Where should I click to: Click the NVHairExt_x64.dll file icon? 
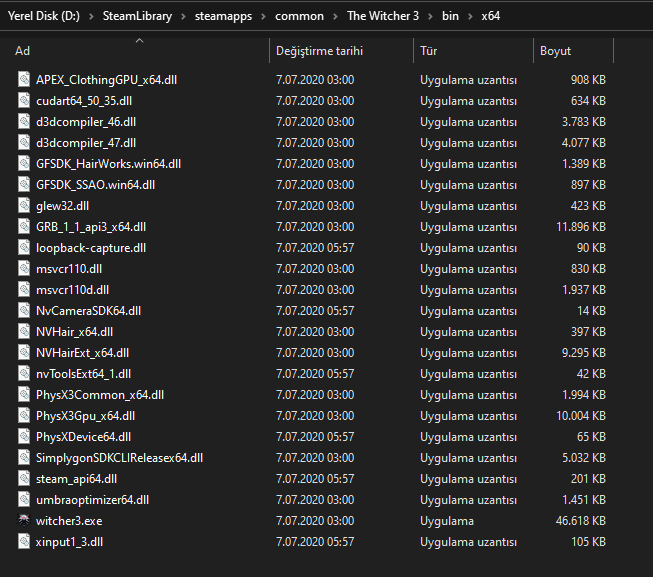pyautogui.click(x=24, y=352)
